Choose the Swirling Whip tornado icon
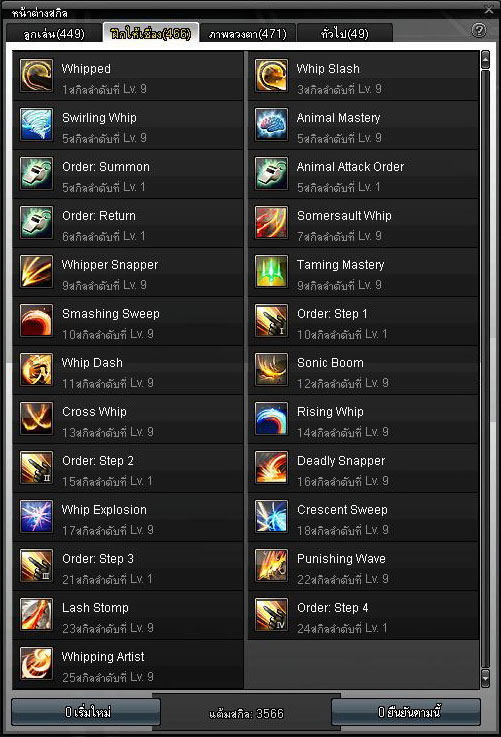 point(36,125)
